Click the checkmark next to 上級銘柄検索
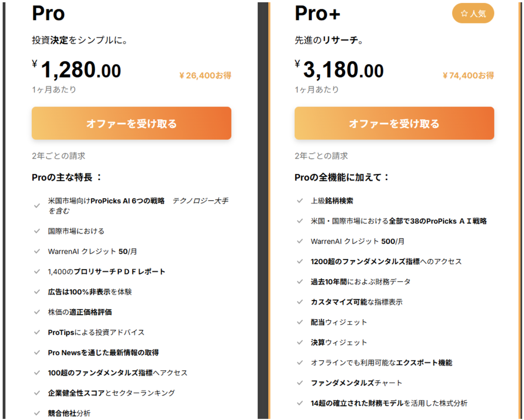 [x=300, y=201]
